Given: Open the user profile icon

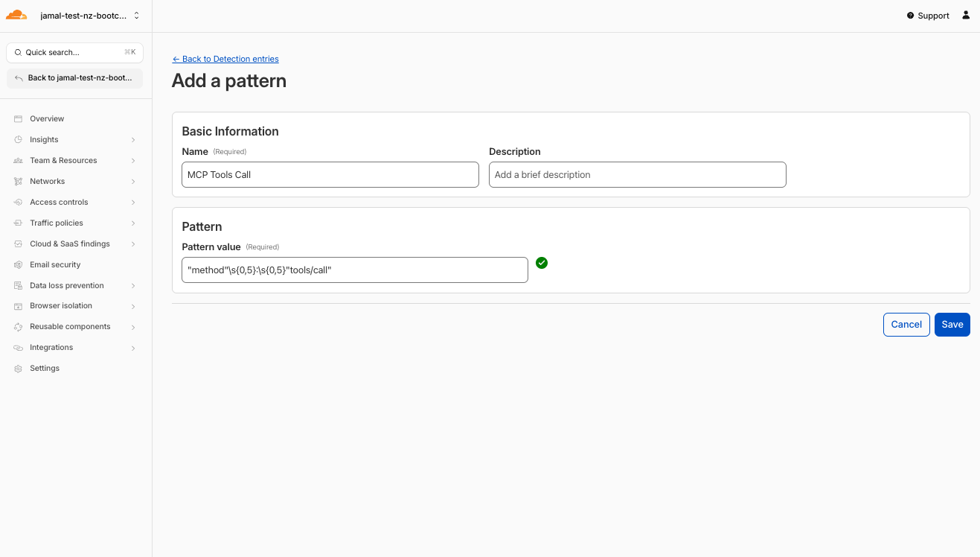Looking at the screenshot, I should [x=966, y=15].
